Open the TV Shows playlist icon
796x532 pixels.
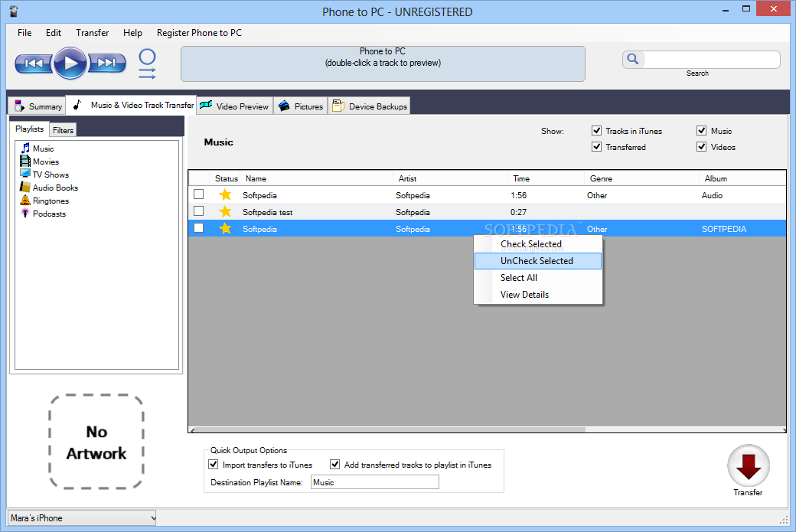click(24, 174)
